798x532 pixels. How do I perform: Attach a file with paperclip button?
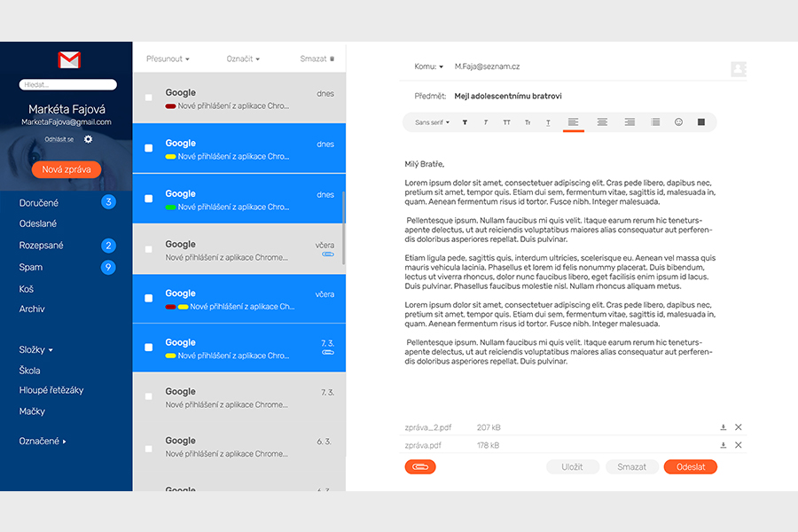click(420, 466)
